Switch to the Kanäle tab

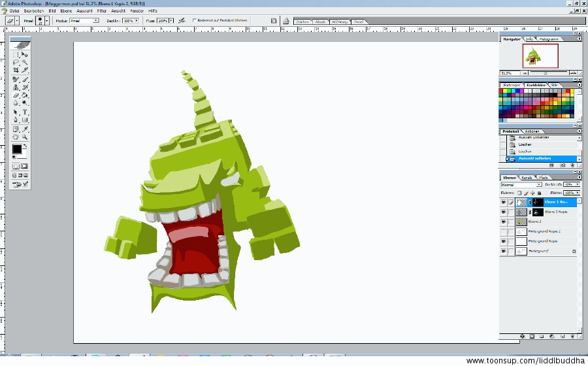tap(527, 177)
